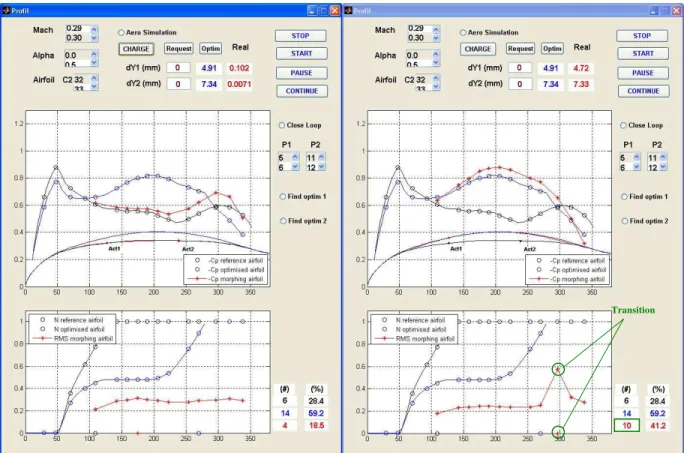Click Mach list up arrow in left window

tap(94, 29)
